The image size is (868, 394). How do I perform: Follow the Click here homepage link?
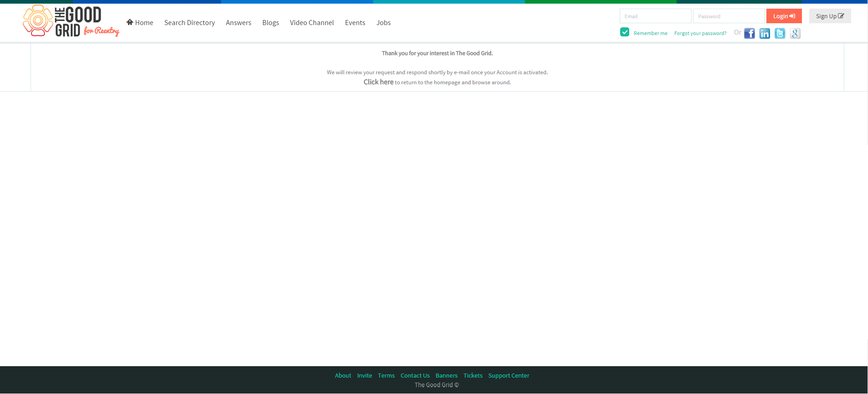[x=378, y=82]
